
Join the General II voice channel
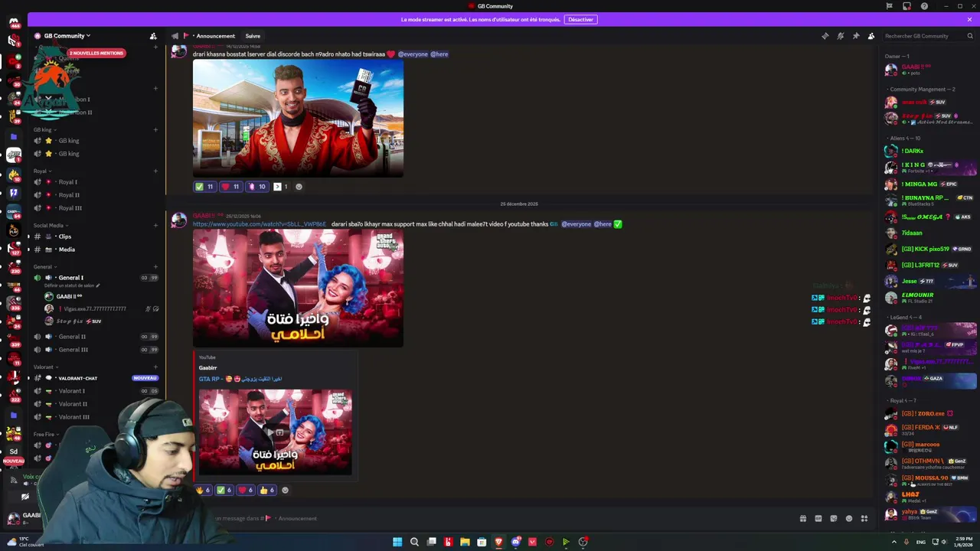pyautogui.click(x=96, y=337)
